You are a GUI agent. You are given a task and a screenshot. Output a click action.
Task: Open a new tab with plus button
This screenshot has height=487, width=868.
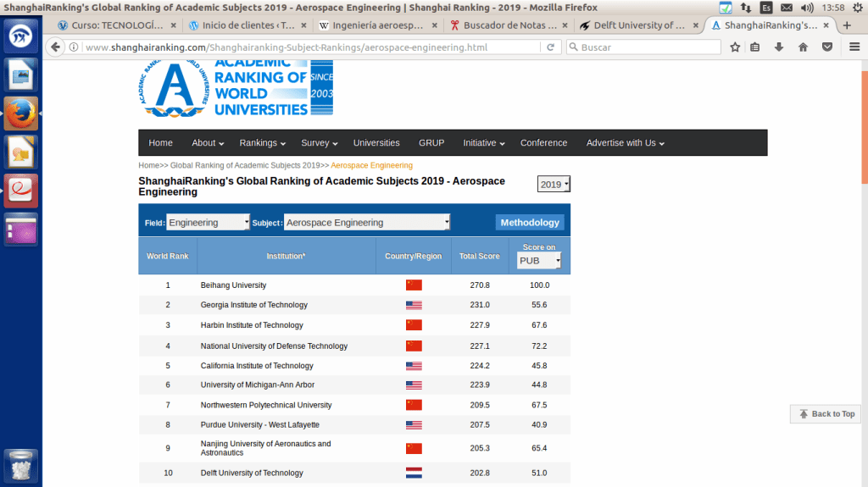click(846, 25)
